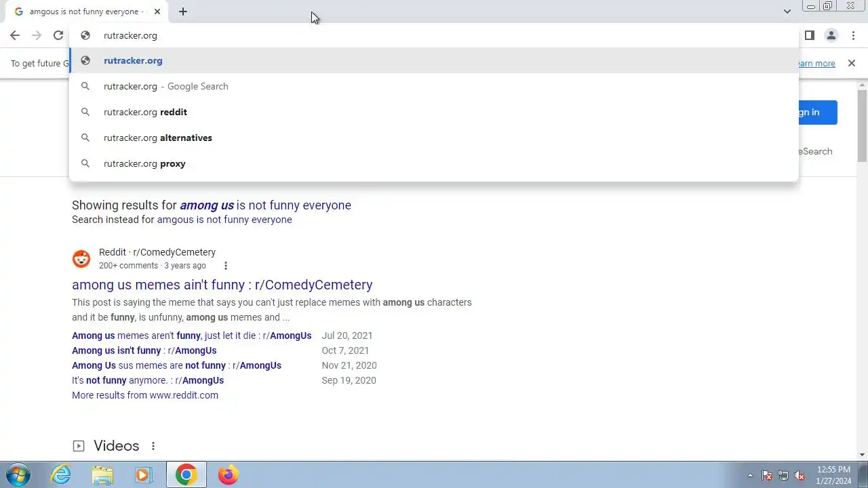Click the taskbar clock 12:55 PM
The height and width of the screenshot is (488, 868).
(833, 469)
